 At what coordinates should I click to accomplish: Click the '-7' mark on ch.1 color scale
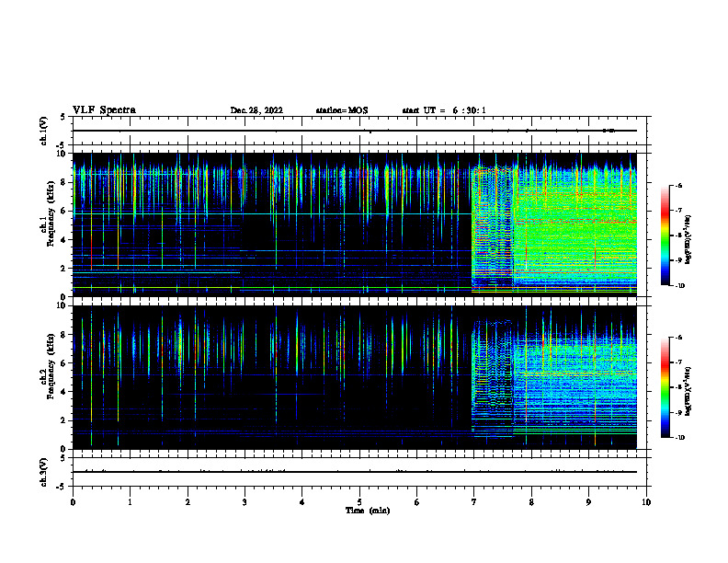678,211
